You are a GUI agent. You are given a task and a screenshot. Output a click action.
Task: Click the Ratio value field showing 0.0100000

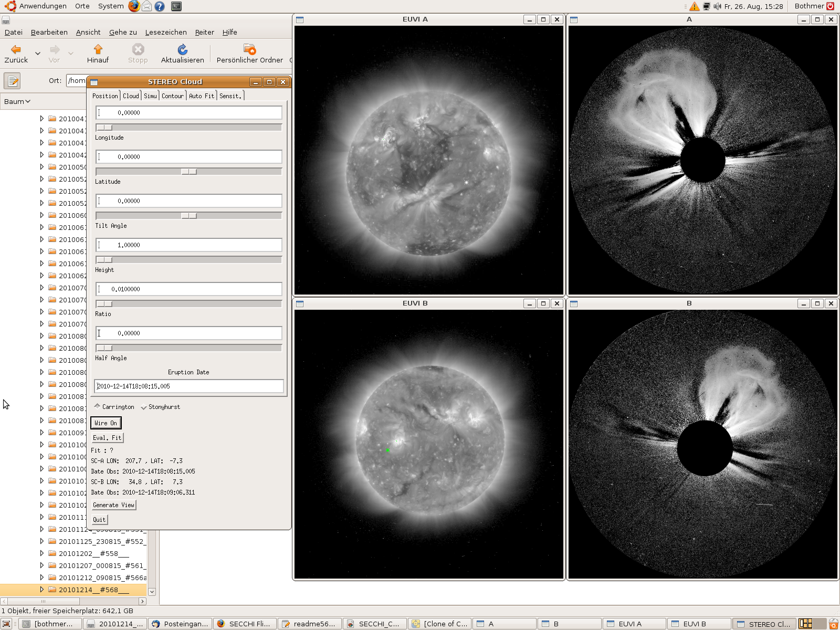(189, 289)
